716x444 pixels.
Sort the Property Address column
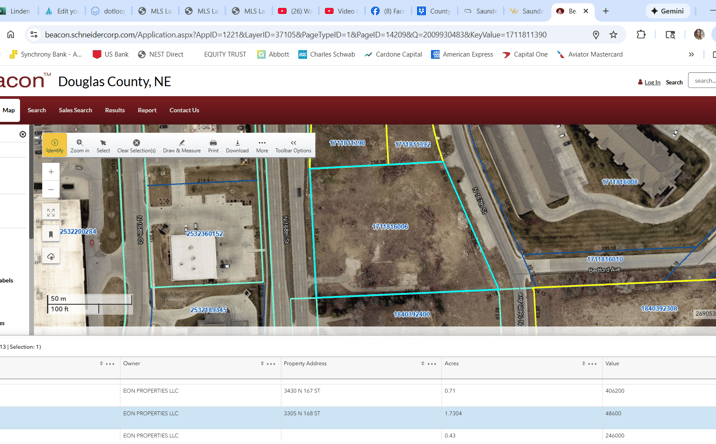point(423,364)
